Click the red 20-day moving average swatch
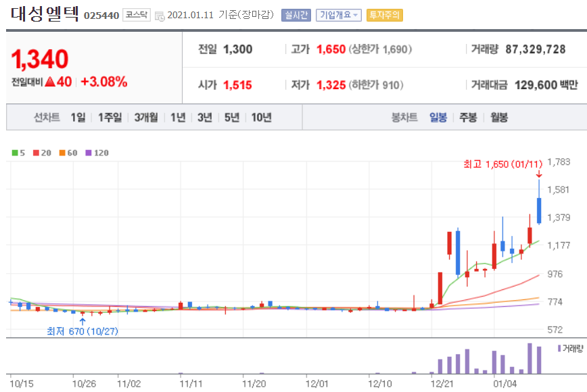Screen dimensions: 587x392 pyautogui.click(x=37, y=153)
